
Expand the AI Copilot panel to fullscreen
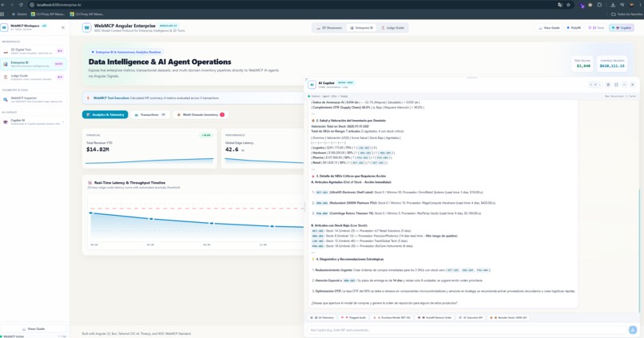[617, 85]
